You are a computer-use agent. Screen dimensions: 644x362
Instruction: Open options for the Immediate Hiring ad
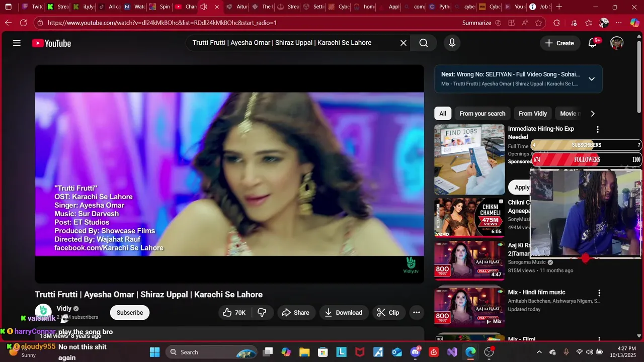(598, 130)
